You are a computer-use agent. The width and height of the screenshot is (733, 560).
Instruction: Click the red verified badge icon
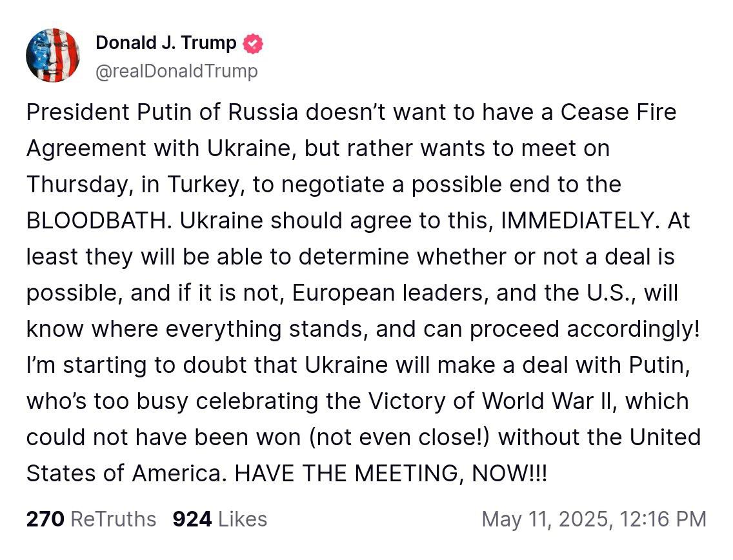tap(253, 45)
